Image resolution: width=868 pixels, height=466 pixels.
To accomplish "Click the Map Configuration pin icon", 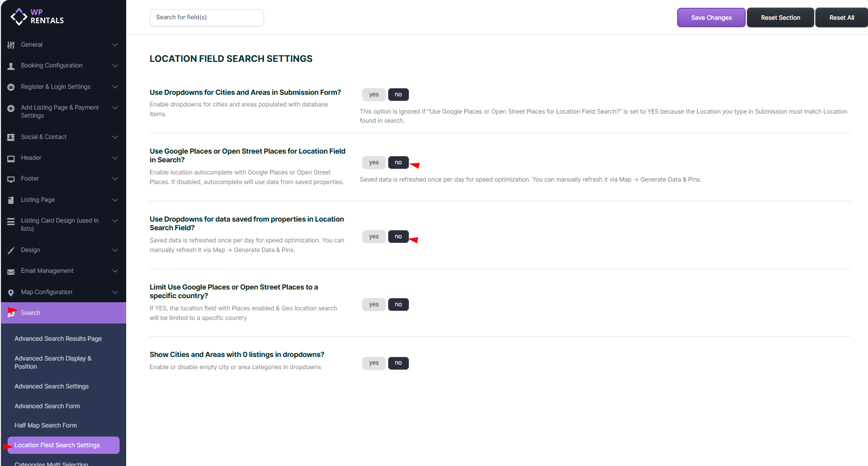I will tap(11, 293).
